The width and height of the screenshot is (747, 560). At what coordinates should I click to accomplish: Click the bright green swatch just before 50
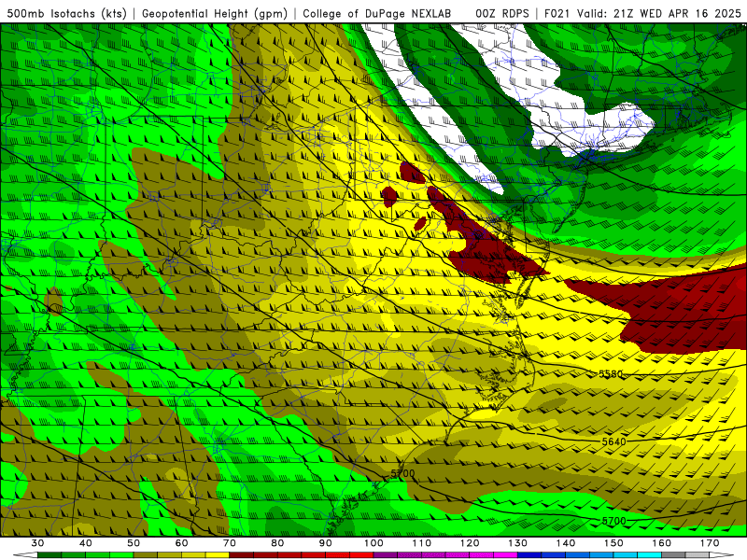coord(121,554)
